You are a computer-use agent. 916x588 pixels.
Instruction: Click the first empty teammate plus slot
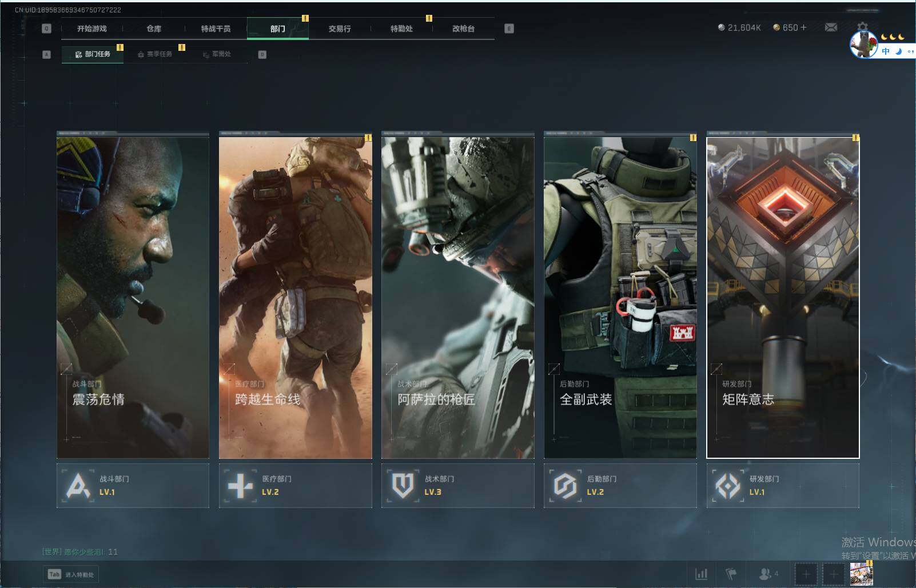[x=806, y=574]
